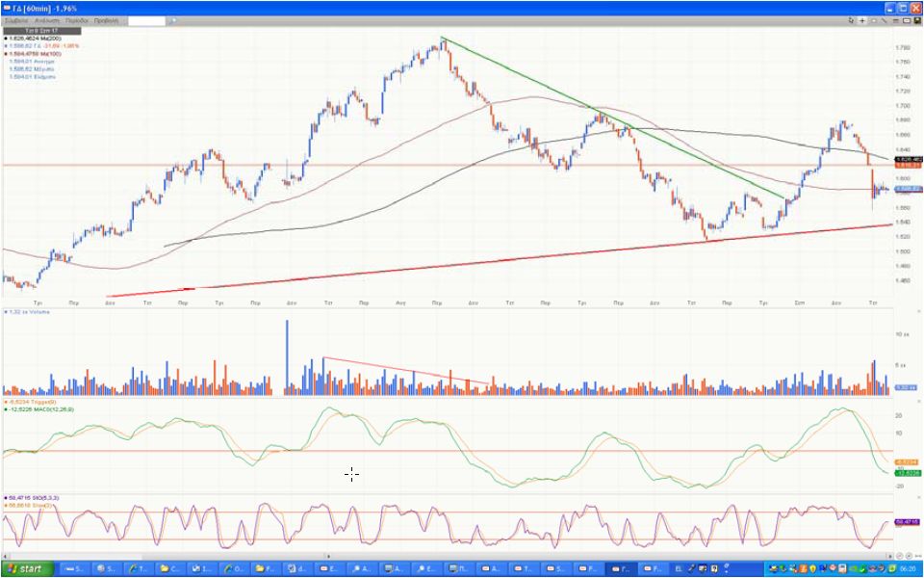Click the black Ma(200) legend color dot
Image resolution: width=924 pixels, height=578 pixels.
click(6, 39)
